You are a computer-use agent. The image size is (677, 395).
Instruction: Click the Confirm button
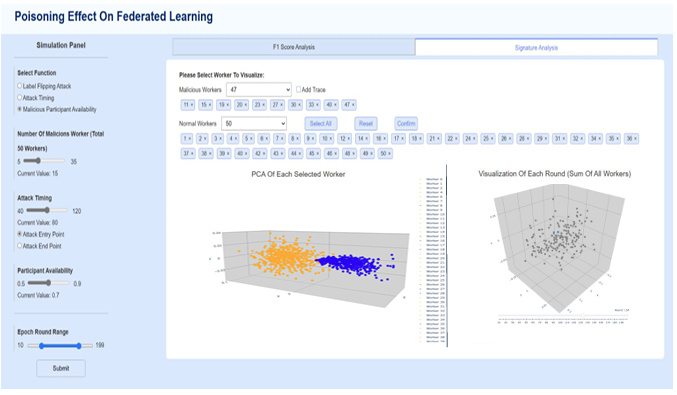(406, 123)
